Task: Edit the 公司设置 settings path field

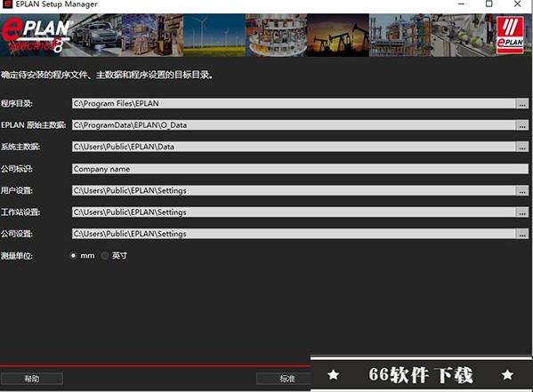Action: 294,234
